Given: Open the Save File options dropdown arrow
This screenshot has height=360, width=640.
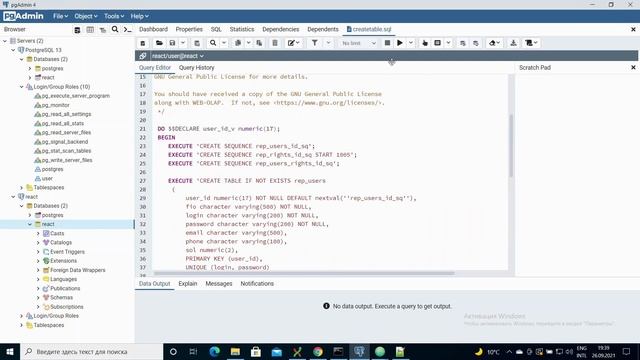Looking at the screenshot, I should pos(183,43).
